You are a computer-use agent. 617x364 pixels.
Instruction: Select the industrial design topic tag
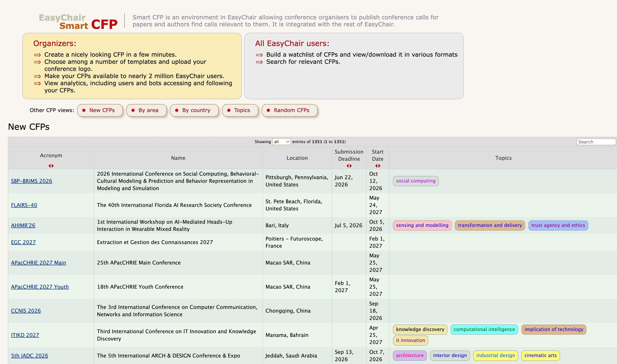[496, 355]
